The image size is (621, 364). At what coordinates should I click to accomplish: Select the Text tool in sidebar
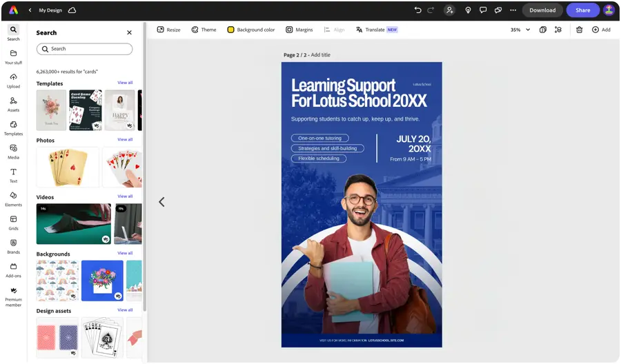click(x=13, y=175)
